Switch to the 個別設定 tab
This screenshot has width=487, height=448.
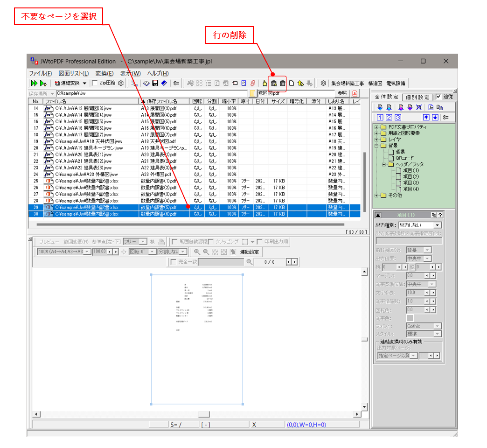(417, 97)
